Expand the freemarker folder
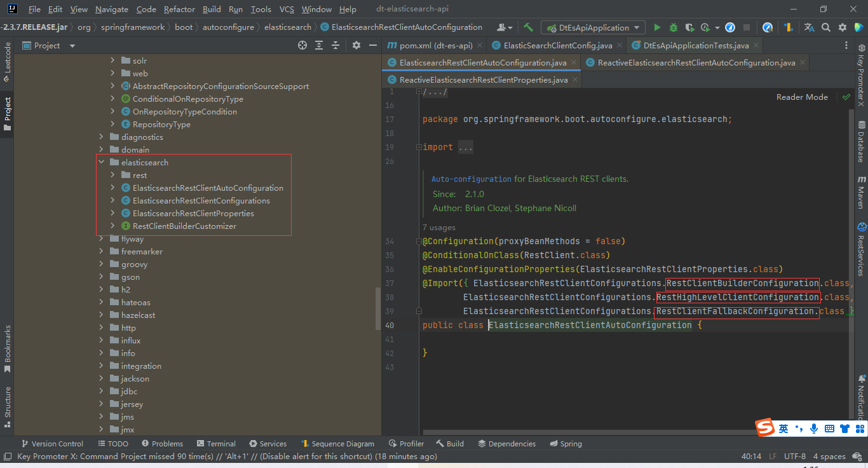This screenshot has width=868, height=468. tap(102, 251)
